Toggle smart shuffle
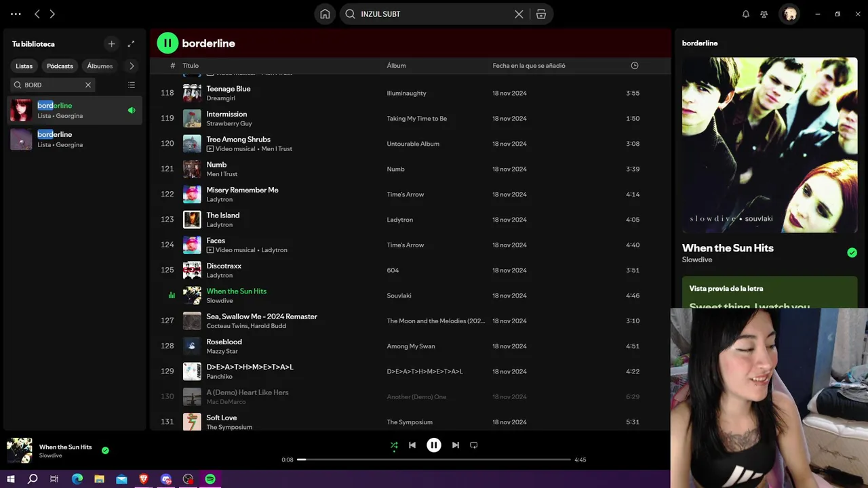 pos(394,445)
